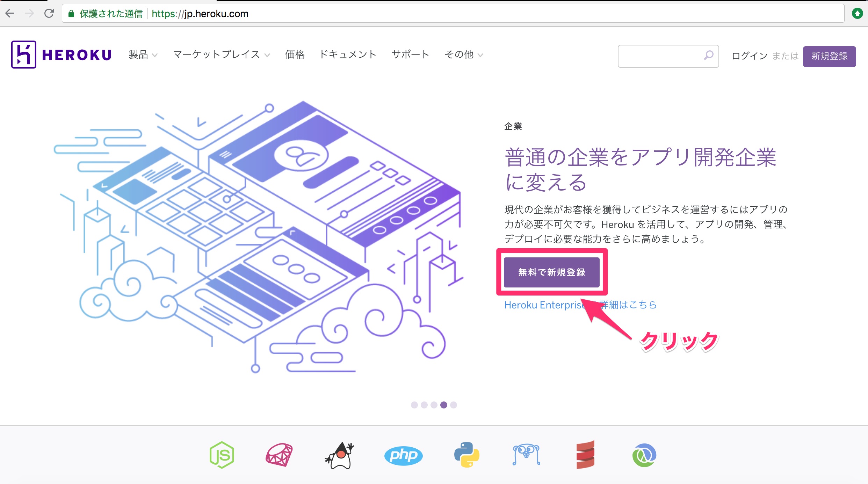868x484 pixels.
Task: Open the ドキュメント menu item
Action: point(348,55)
